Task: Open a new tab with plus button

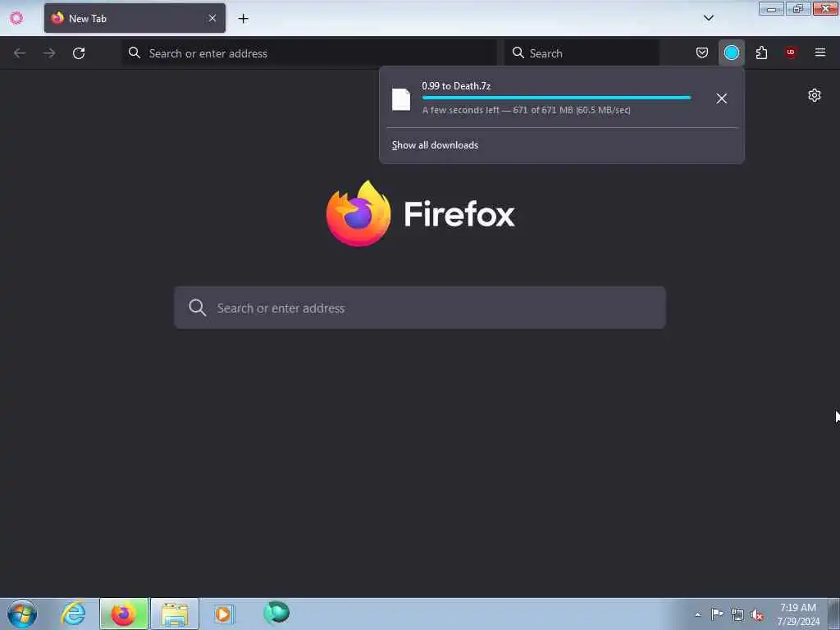Action: click(x=243, y=19)
